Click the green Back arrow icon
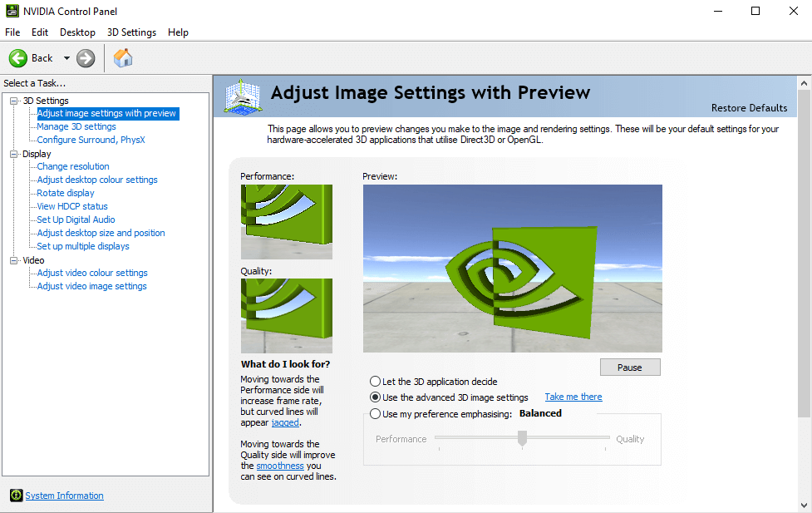Screen dimensions: 812x513 click(x=18, y=58)
